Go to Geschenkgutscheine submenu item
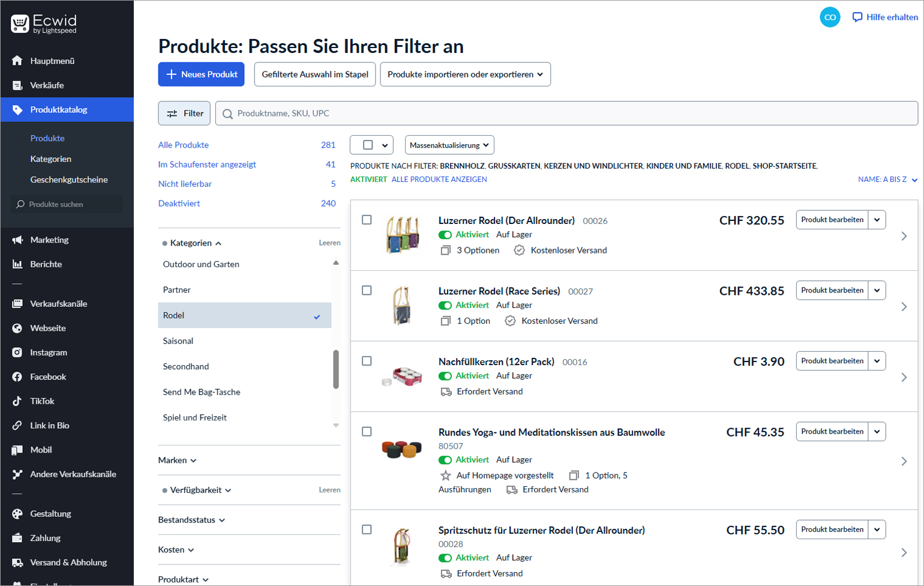 tap(69, 180)
